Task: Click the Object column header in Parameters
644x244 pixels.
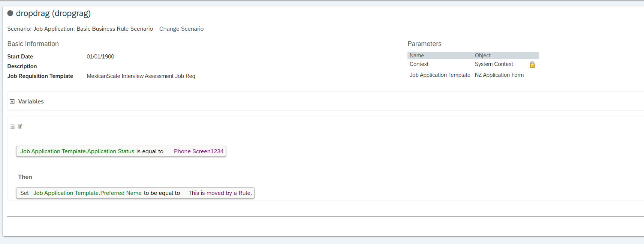Action: point(482,55)
